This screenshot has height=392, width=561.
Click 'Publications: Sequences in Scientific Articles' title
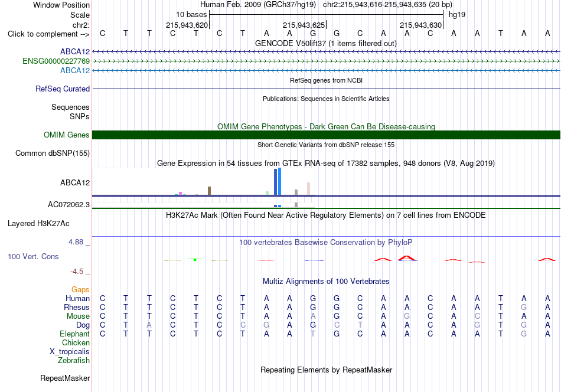[326, 99]
